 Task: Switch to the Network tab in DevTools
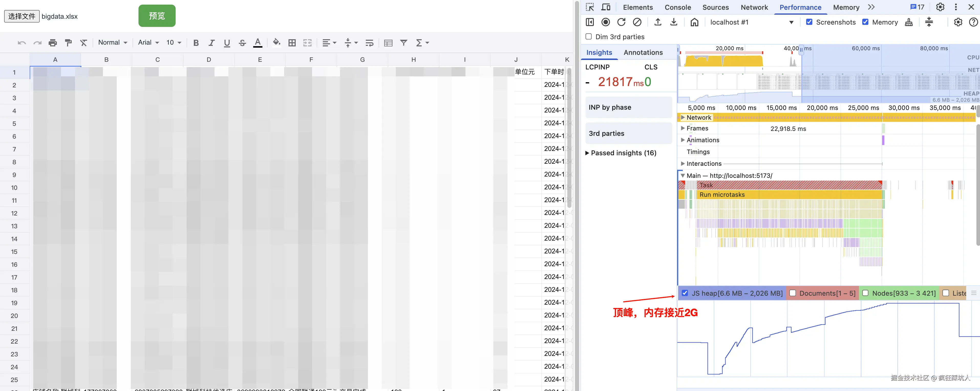(754, 7)
